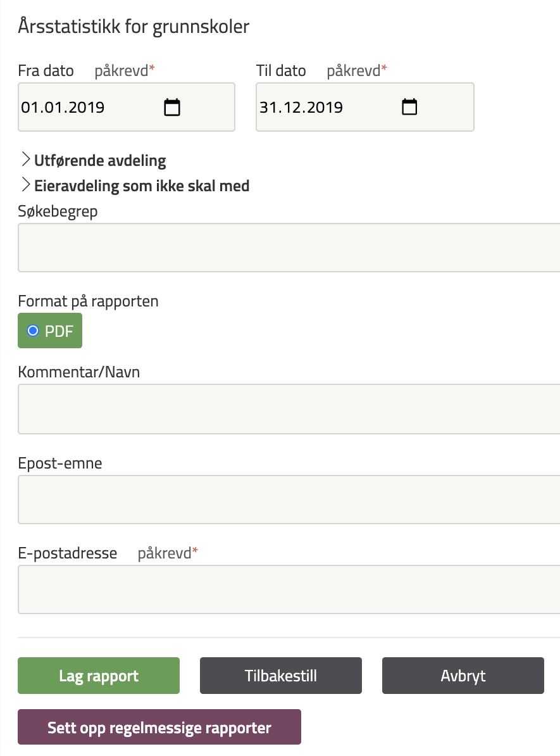The height and width of the screenshot is (756, 560).
Task: Expand the Utførende avdeling section title
Action: [x=100, y=161]
